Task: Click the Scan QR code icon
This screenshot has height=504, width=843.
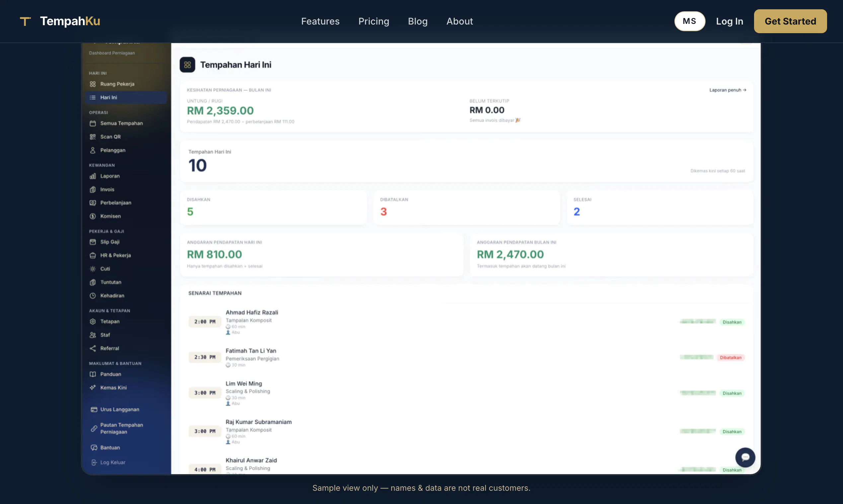Action: [x=93, y=137]
